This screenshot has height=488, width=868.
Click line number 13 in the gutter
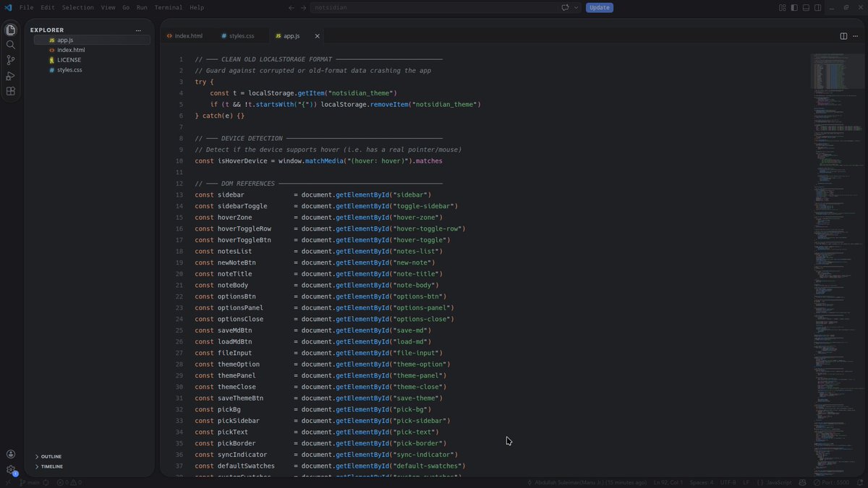[180, 194]
